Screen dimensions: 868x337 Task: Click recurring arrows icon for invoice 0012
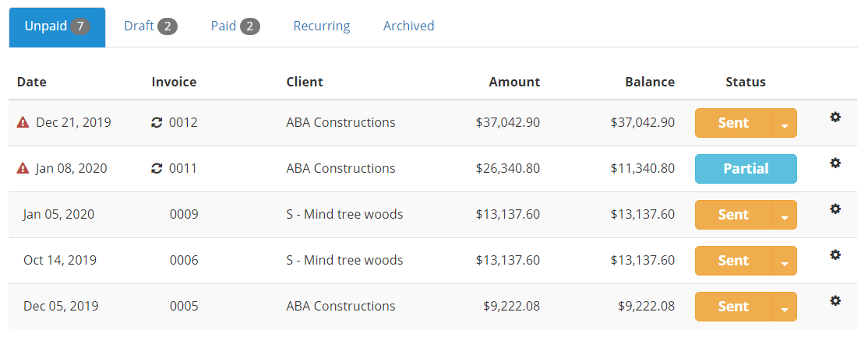point(157,123)
